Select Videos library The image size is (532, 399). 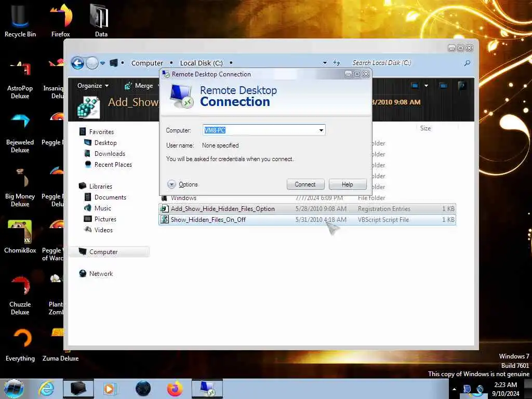[98, 230]
